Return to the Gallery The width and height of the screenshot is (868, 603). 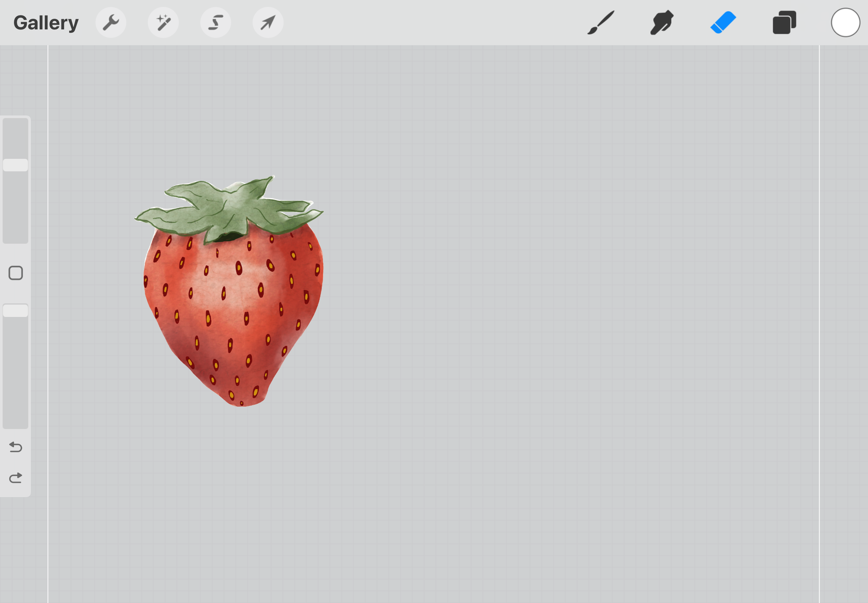coord(46,23)
